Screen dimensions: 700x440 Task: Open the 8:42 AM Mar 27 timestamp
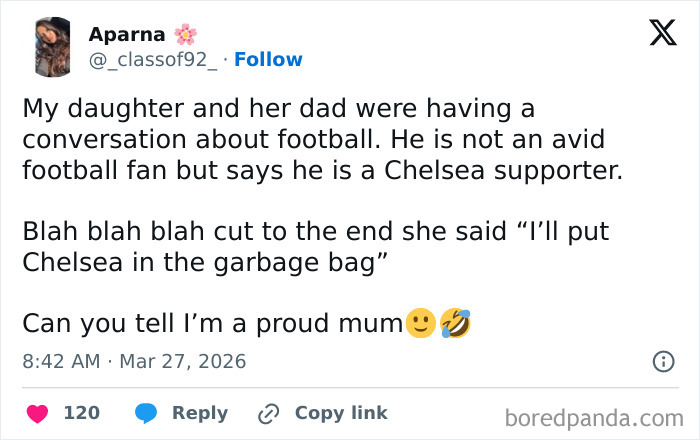134,361
